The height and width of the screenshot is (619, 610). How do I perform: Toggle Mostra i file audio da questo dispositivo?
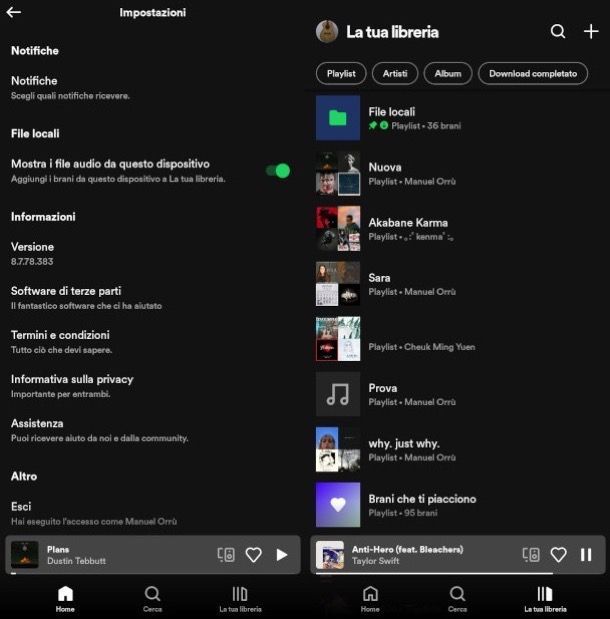[x=278, y=171]
